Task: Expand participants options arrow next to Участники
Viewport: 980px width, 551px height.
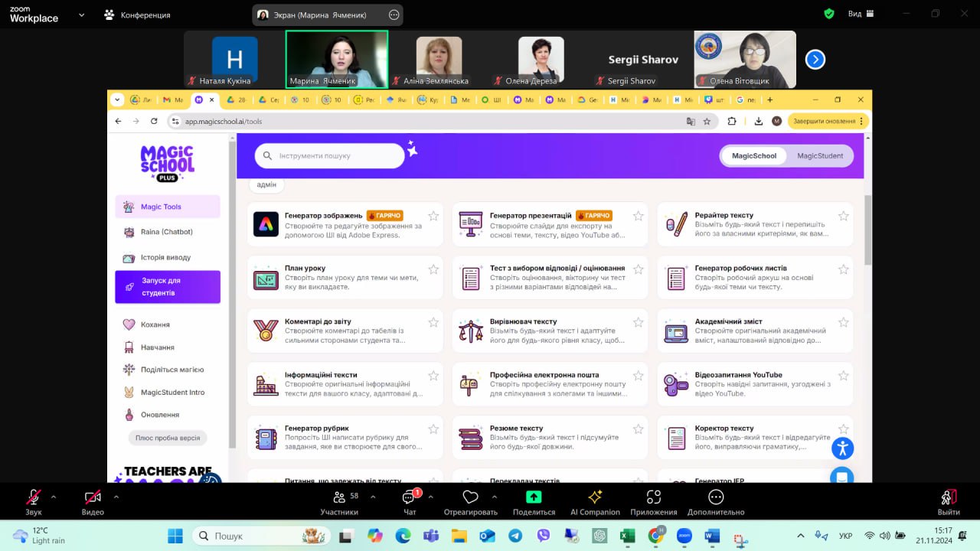Action: pyautogui.click(x=373, y=497)
